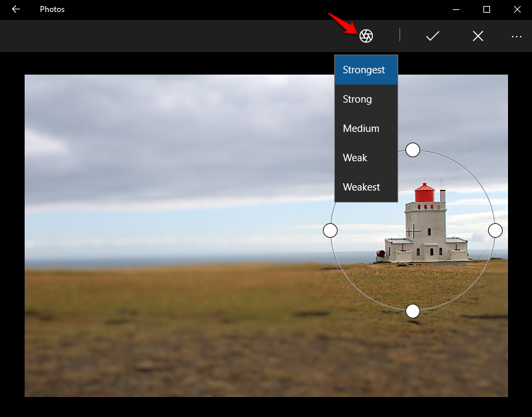
Task: Click the bottom handle of focus circle
Action: [413, 311]
